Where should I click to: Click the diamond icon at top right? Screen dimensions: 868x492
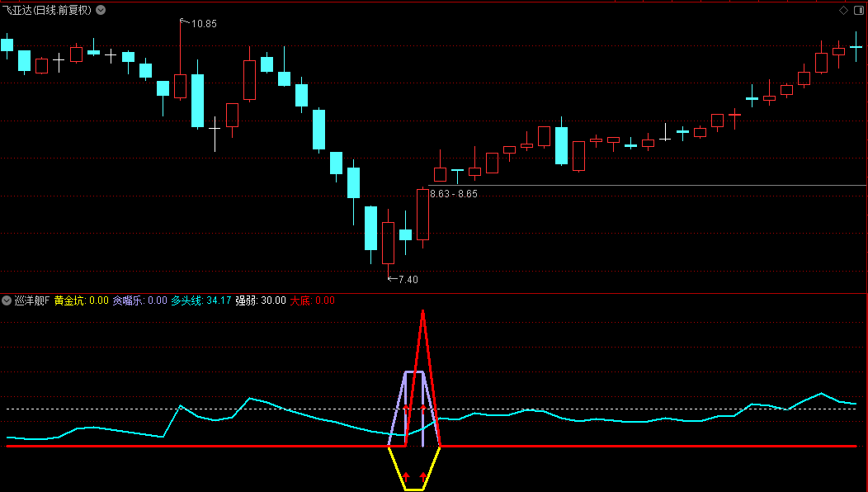point(843,10)
